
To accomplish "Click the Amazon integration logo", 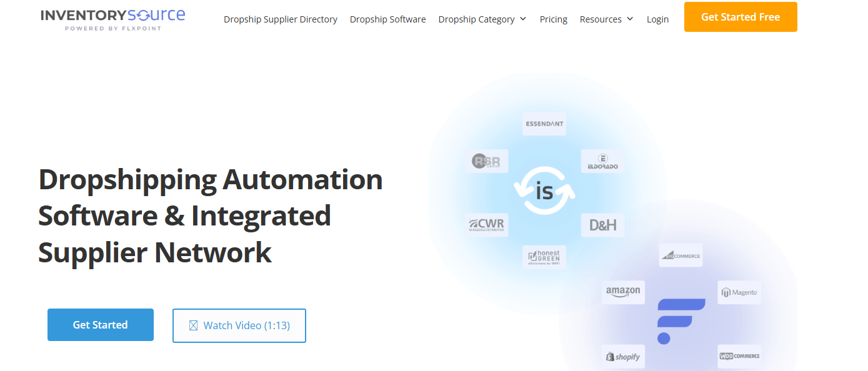I will point(622,292).
